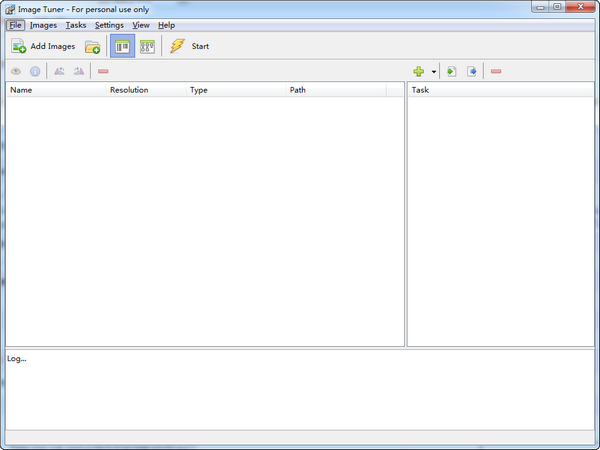Screen dimensions: 600x450
Task: Open the Tasks menu
Action: pyautogui.click(x=76, y=25)
